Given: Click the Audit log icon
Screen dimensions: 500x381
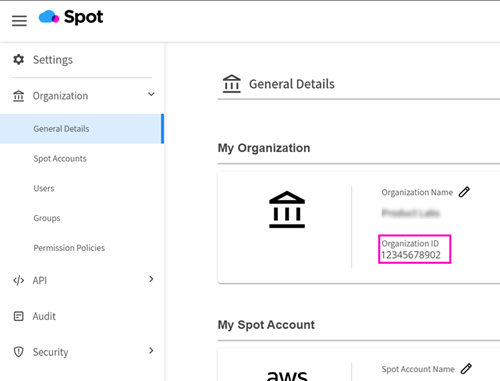Looking at the screenshot, I should [18, 316].
